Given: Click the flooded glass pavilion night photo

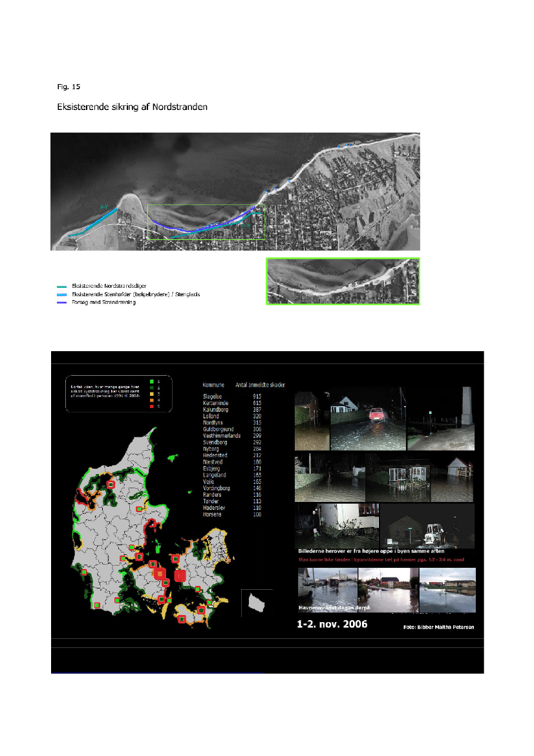Looking at the screenshot, I should [x=397, y=478].
